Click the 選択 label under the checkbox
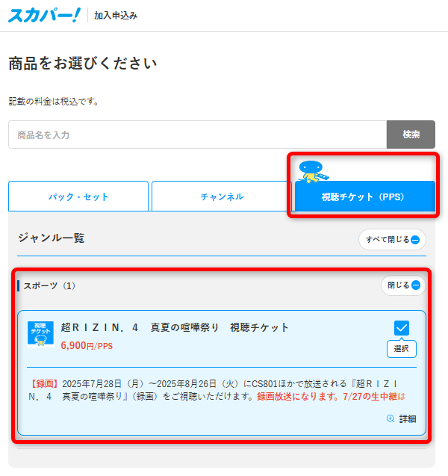 (x=401, y=349)
